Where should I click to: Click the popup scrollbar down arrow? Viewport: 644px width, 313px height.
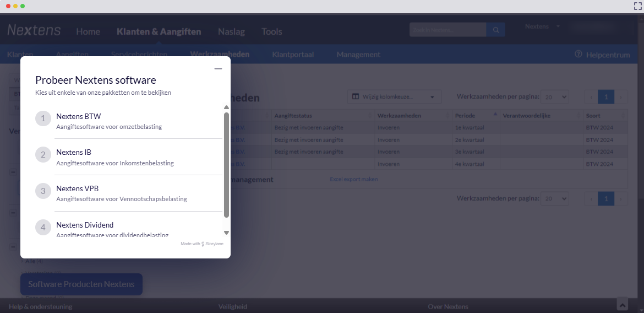[x=226, y=233]
